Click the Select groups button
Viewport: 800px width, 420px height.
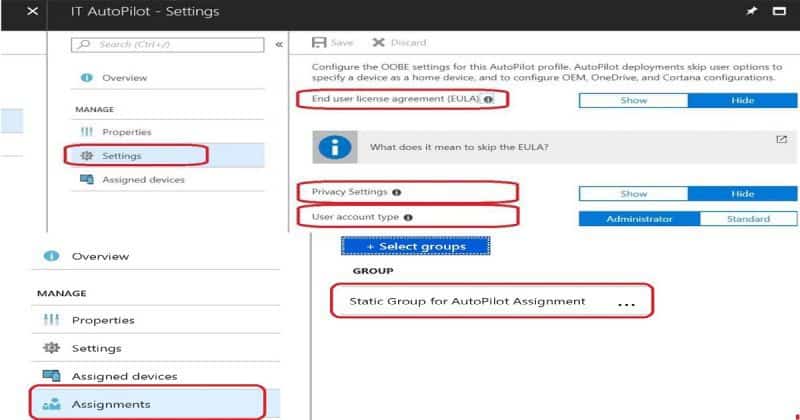pos(416,246)
